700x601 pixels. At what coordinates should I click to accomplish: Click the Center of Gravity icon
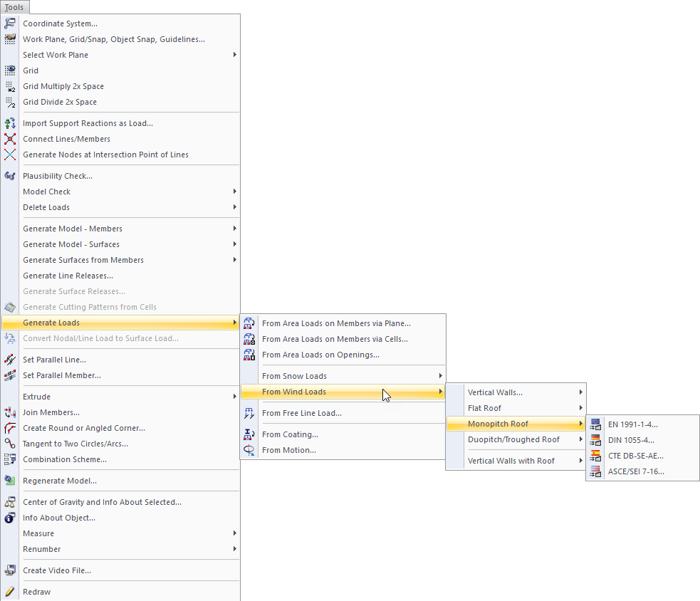point(10,502)
